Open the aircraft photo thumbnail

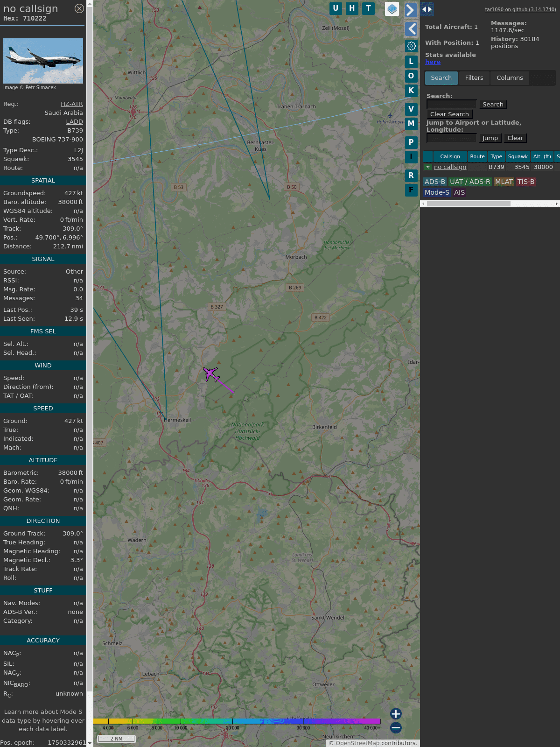coord(43,61)
